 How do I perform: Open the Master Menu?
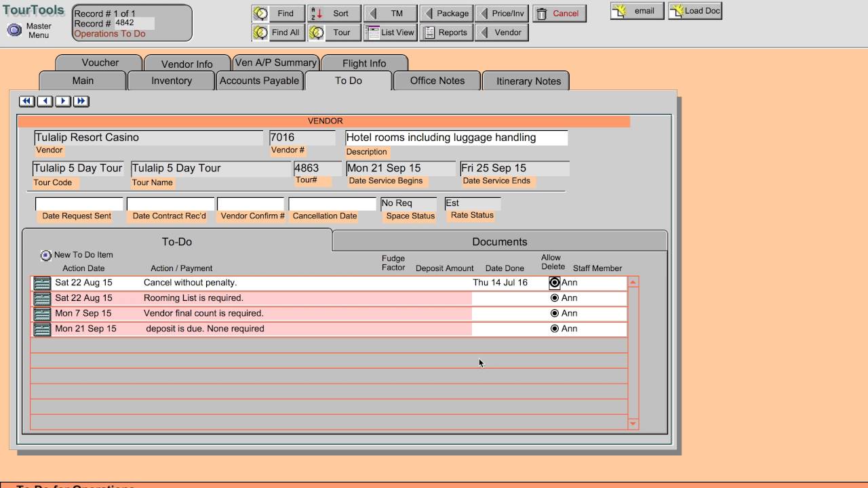(x=30, y=30)
